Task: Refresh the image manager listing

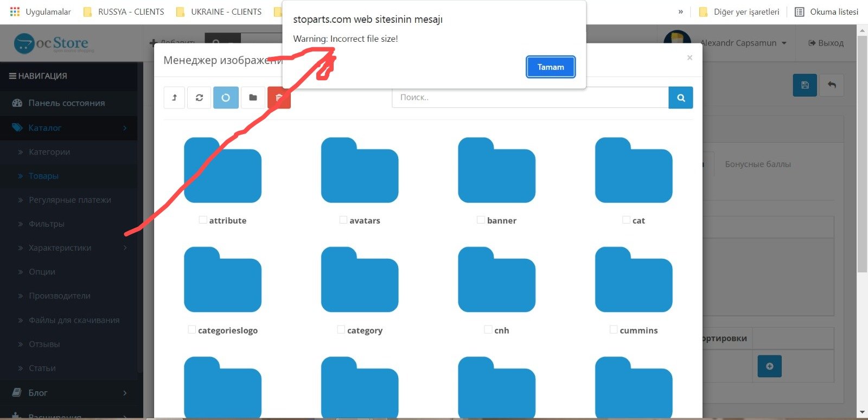Action: 199,98
